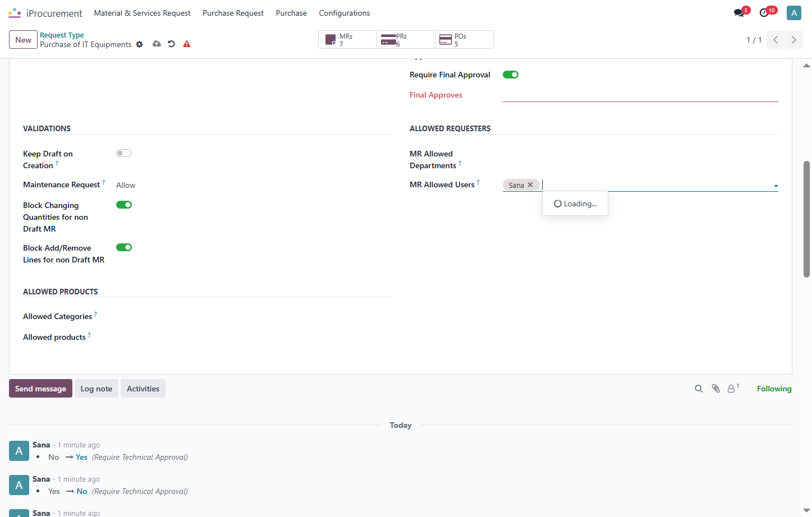Open the PRs 6 stat button
Viewport: 812px width, 517px height.
[x=406, y=40]
